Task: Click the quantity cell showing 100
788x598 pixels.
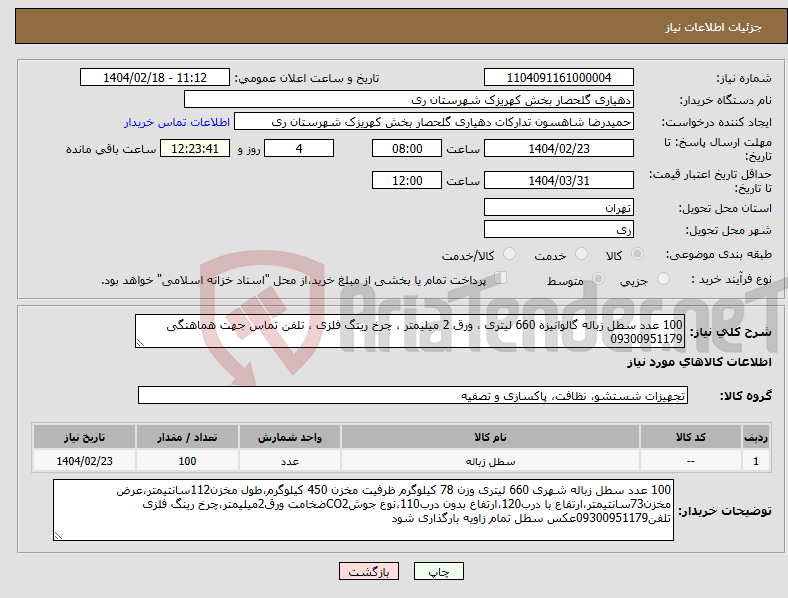Action: 187,461
